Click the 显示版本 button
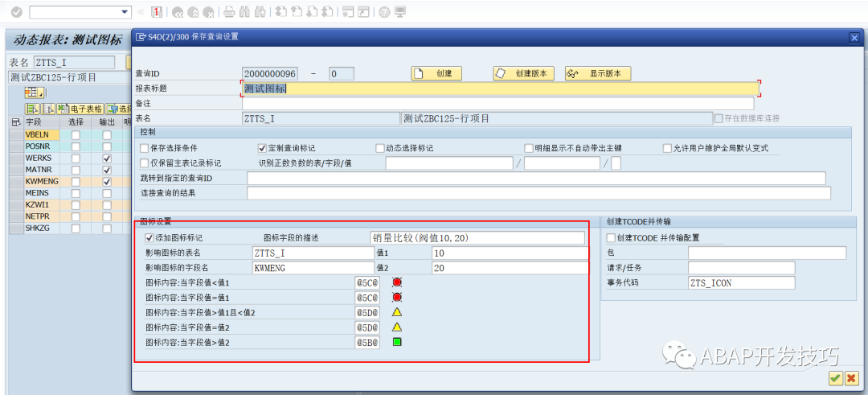 point(598,73)
